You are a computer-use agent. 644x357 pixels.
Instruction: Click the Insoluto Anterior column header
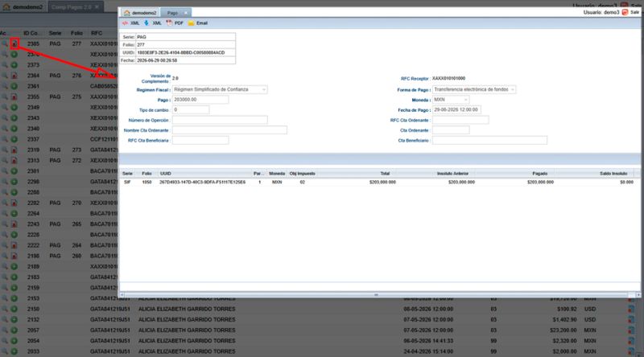click(x=452, y=174)
